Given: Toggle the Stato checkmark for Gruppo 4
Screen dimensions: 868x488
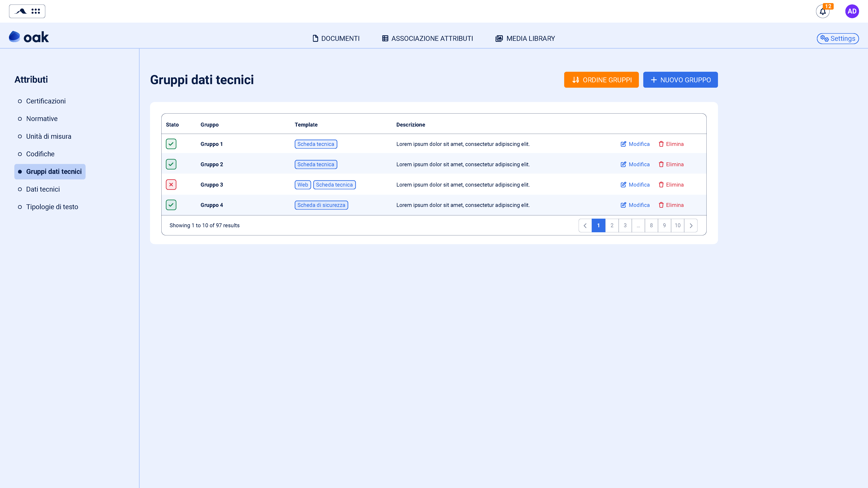Looking at the screenshot, I should [171, 205].
